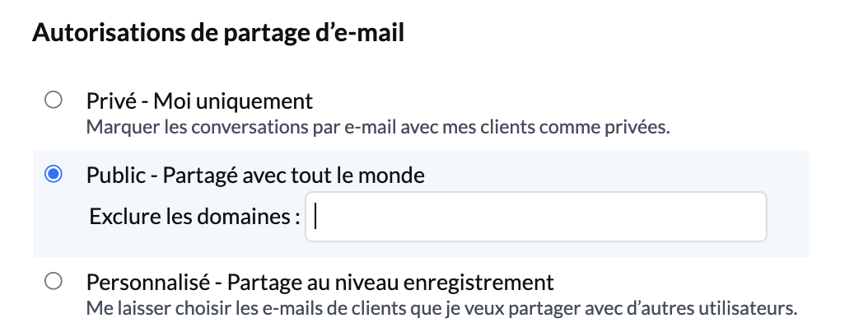Select the Privé radio button
The height and width of the screenshot is (323, 868).
(x=54, y=101)
